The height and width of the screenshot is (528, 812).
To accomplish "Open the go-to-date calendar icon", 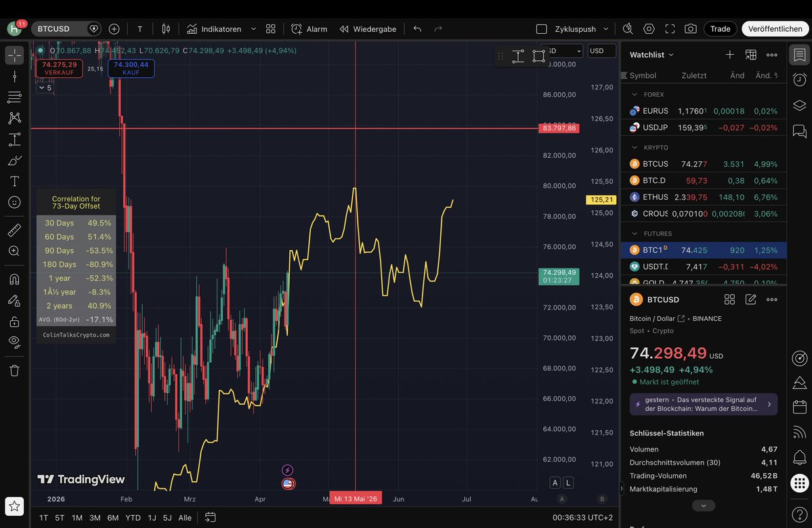I will (210, 517).
